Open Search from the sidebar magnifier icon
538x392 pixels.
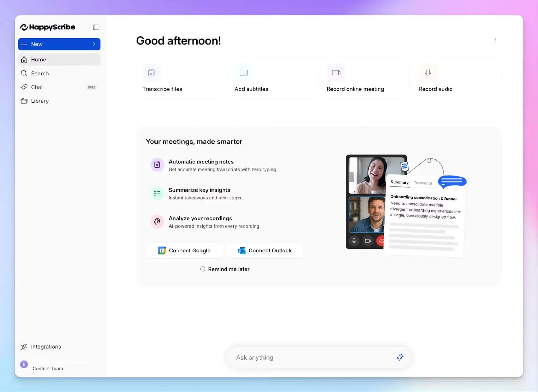tap(24, 73)
